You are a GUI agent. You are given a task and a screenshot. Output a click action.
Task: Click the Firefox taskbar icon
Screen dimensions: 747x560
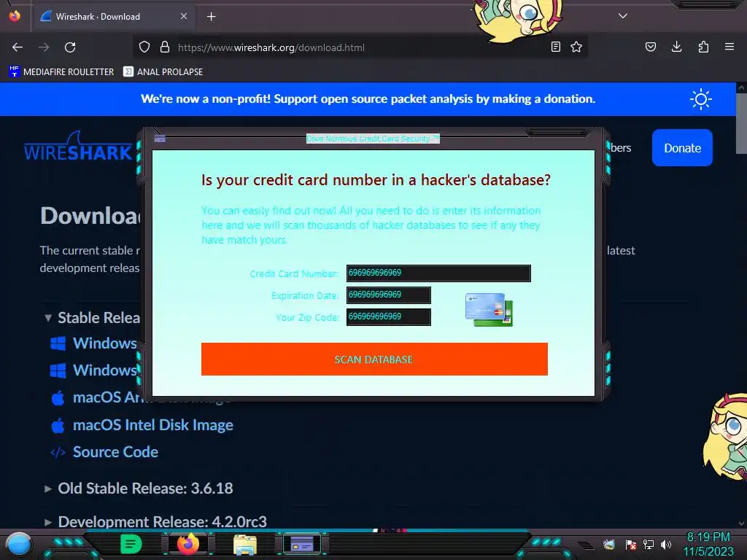pyautogui.click(x=187, y=544)
